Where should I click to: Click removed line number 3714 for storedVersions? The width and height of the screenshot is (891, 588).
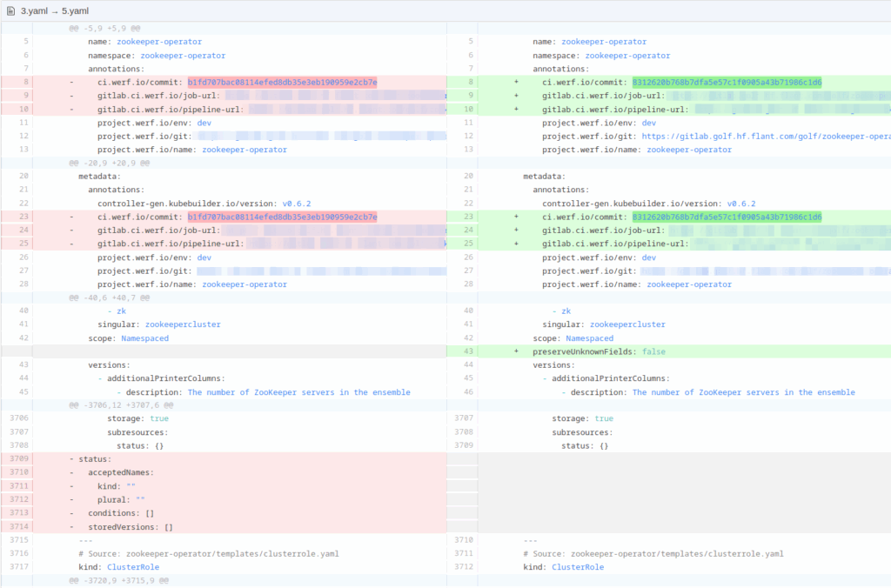19,527
